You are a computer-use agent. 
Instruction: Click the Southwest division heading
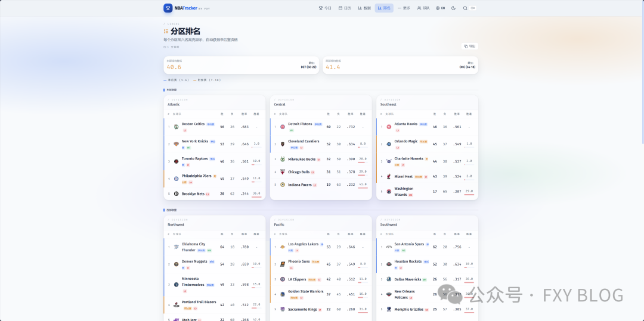pyautogui.click(x=389, y=225)
